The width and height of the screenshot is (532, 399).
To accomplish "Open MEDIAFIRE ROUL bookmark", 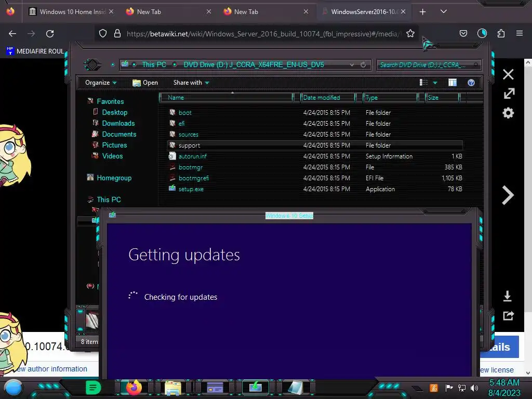I will point(35,51).
